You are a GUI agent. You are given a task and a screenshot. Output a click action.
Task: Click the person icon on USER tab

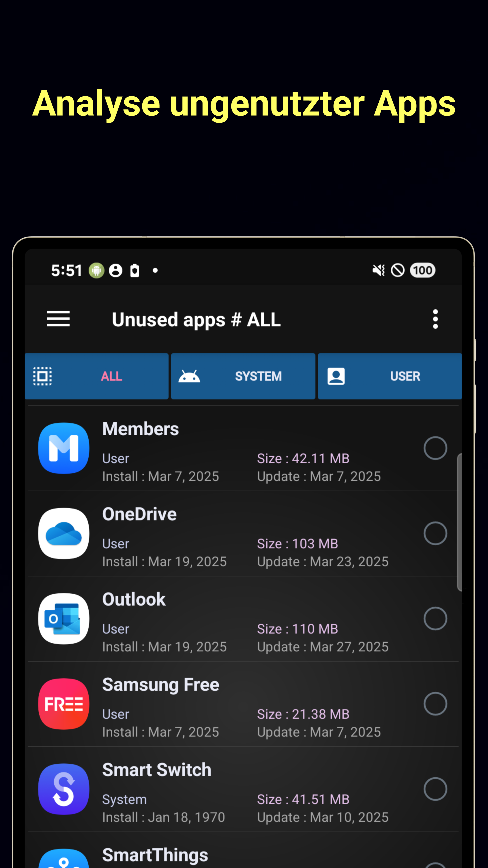336,376
